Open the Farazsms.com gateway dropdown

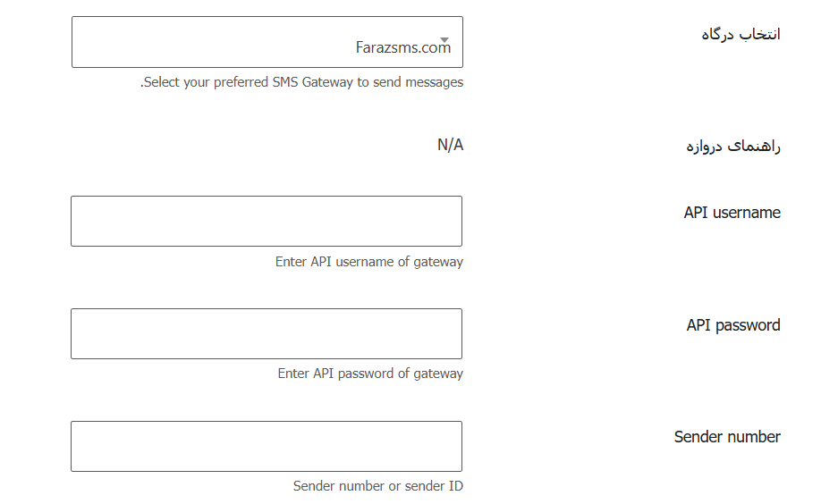click(267, 42)
